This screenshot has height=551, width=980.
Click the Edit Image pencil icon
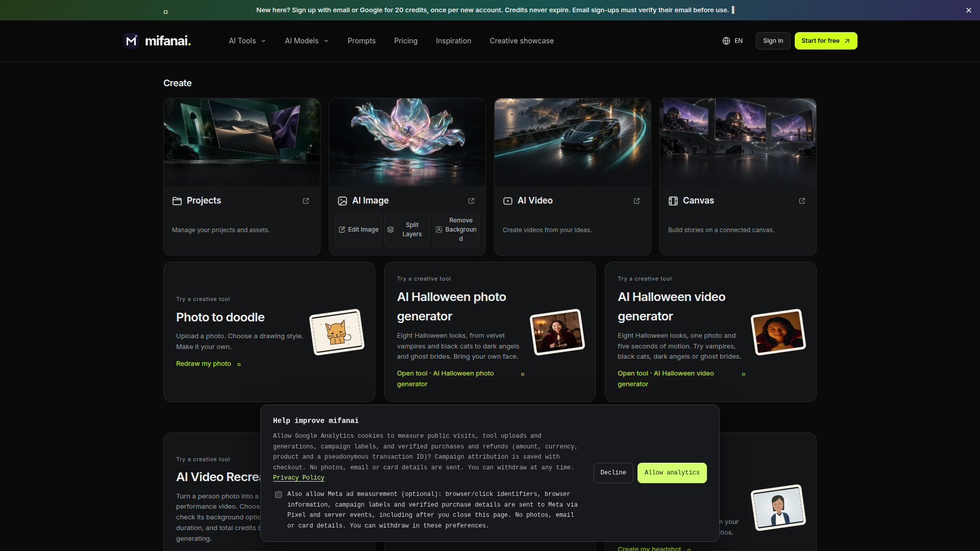342,230
